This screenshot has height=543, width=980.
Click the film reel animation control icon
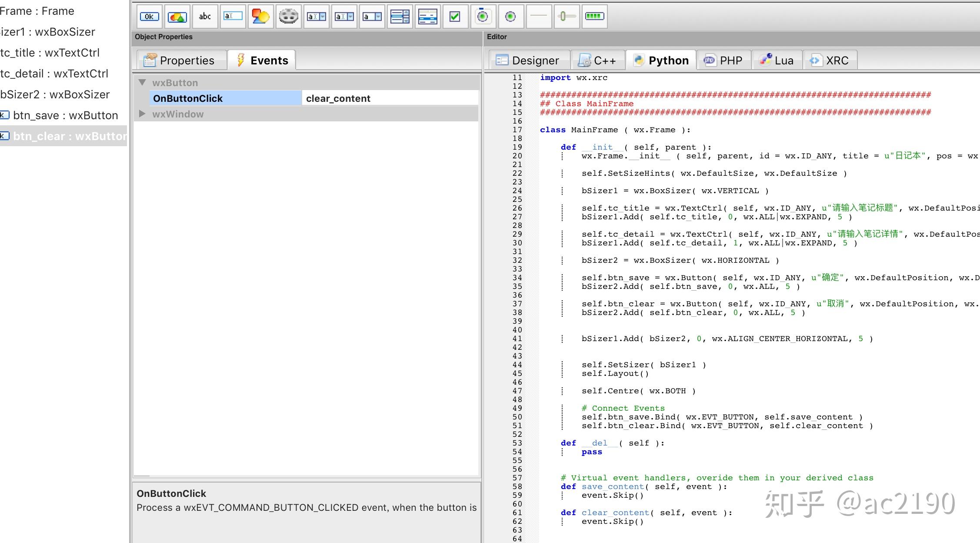(288, 17)
